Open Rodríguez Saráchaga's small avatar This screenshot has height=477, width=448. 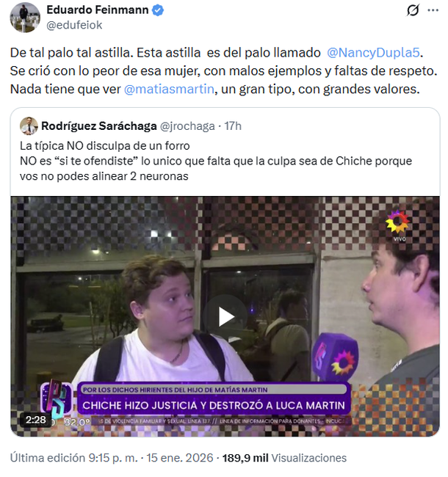29,126
